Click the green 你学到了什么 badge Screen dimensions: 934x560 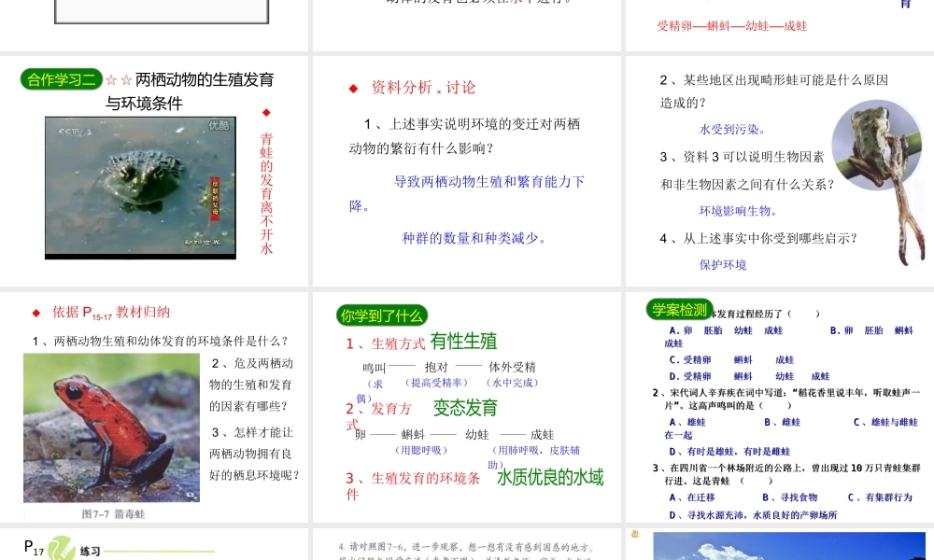click(382, 315)
